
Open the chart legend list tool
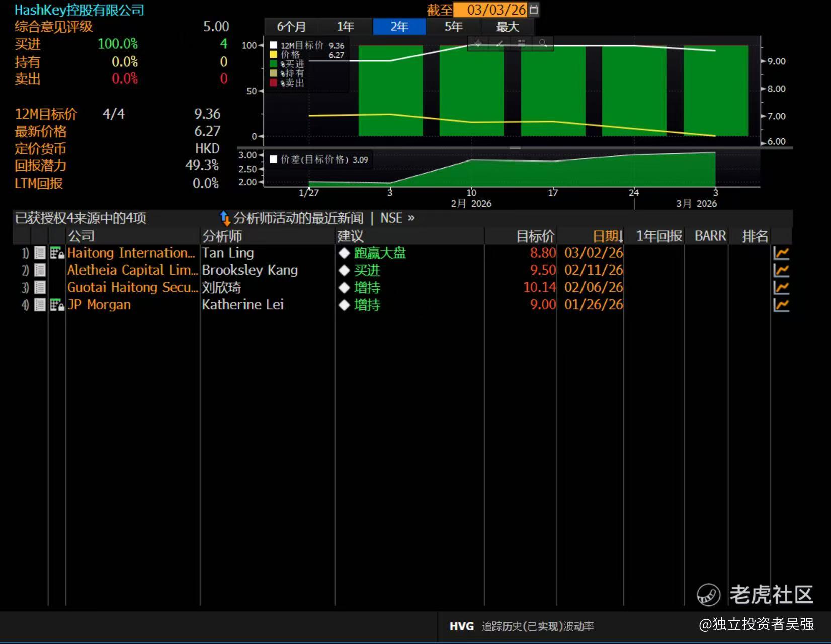pyautogui.click(x=521, y=43)
